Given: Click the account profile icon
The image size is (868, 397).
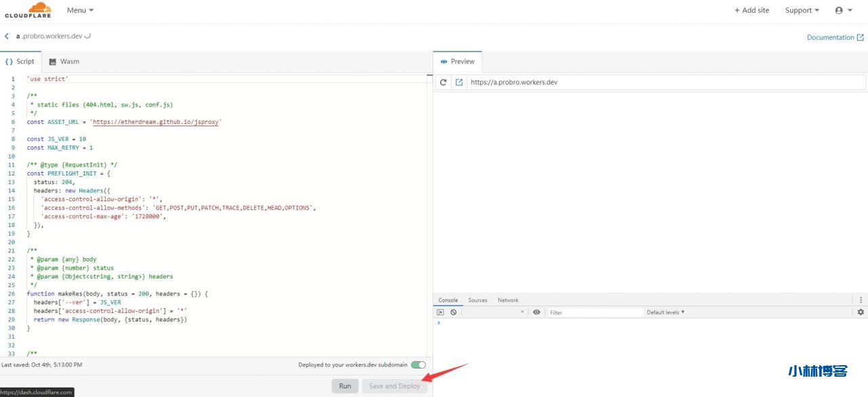Looking at the screenshot, I should [838, 9].
